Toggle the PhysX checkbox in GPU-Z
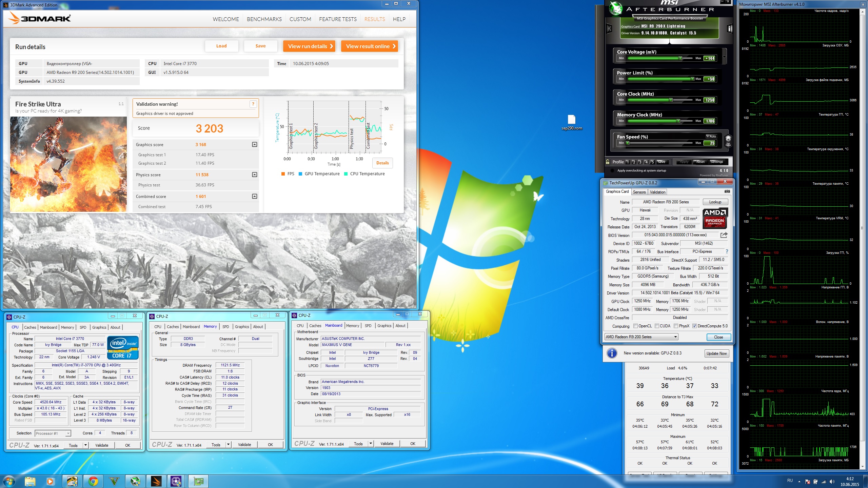The image size is (868, 488). tap(676, 326)
